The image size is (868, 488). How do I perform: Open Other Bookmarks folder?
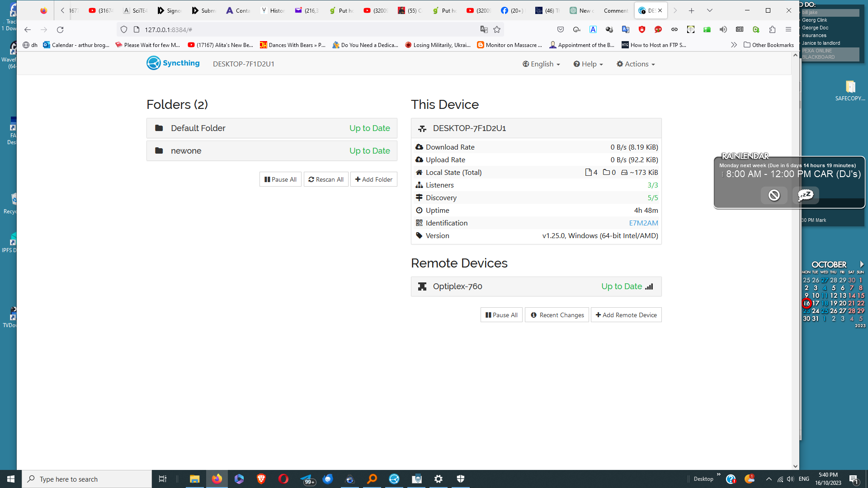click(769, 45)
